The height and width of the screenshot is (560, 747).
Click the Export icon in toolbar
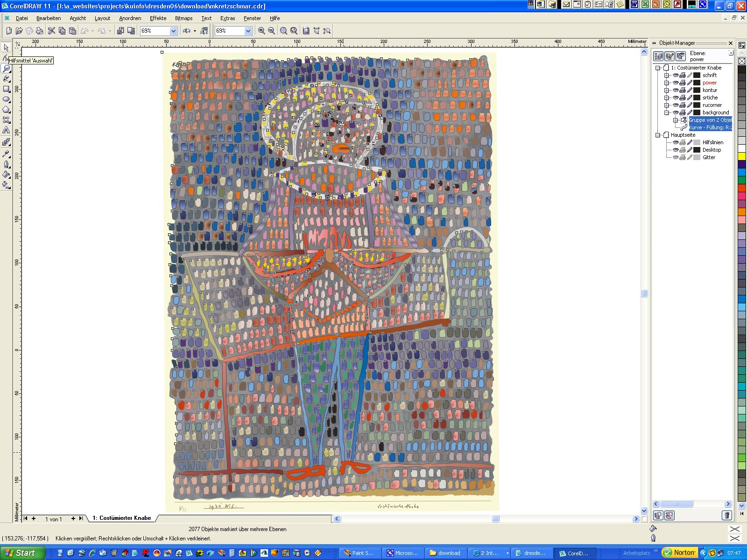click(131, 31)
